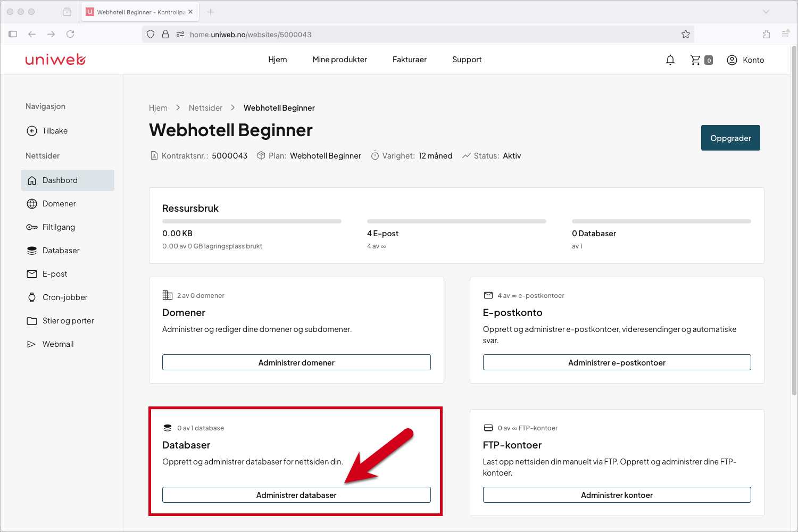Viewport: 798px width, 532px height.
Task: Reload the page
Action: click(70, 34)
